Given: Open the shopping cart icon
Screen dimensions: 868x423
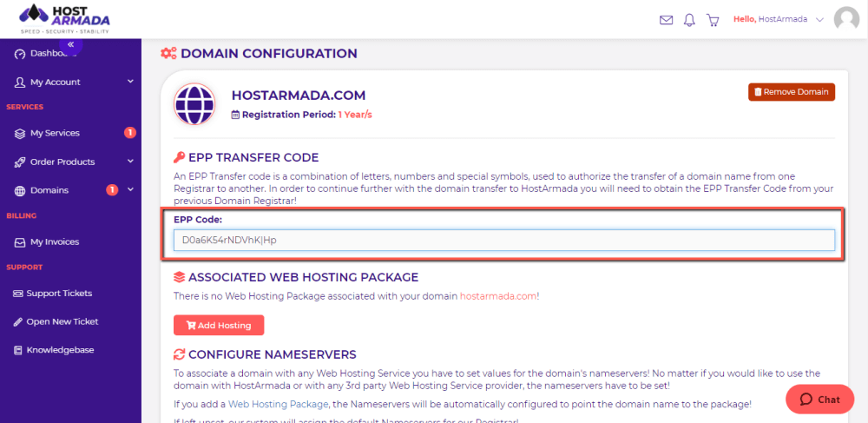Looking at the screenshot, I should (713, 21).
